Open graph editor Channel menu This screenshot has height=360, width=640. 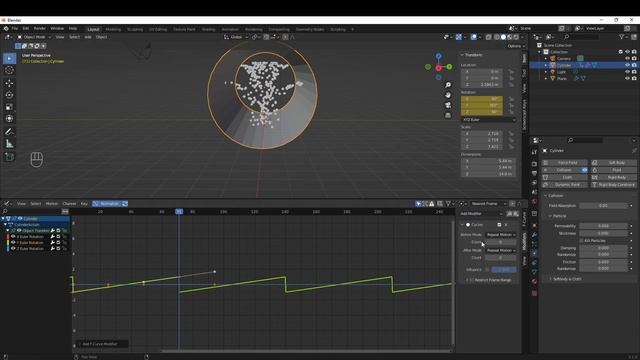pyautogui.click(x=69, y=204)
